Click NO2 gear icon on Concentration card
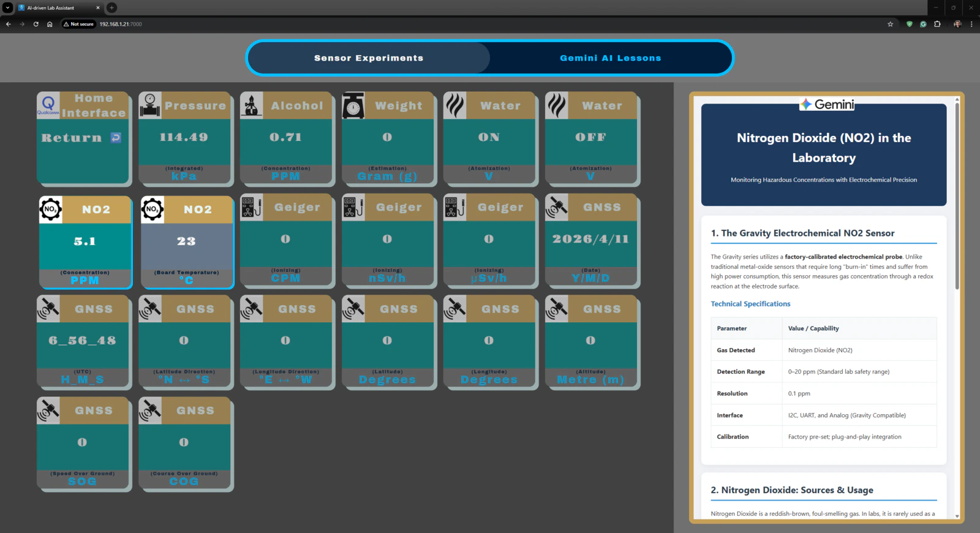Image resolution: width=980 pixels, height=533 pixels. [50, 210]
